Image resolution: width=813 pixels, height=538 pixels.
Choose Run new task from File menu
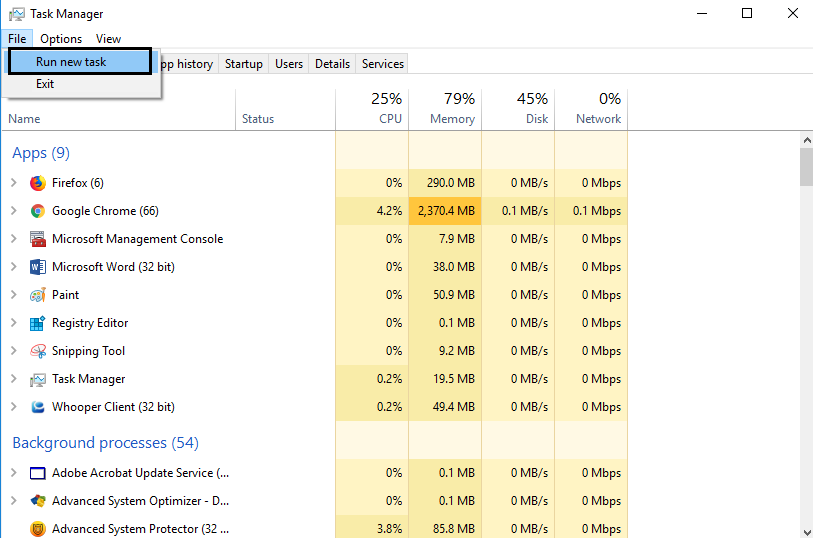[x=80, y=62]
